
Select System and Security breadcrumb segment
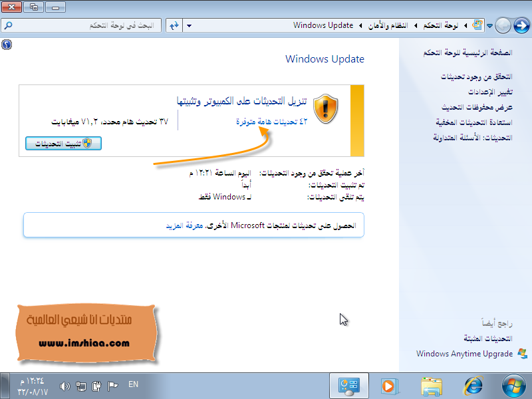pyautogui.click(x=388, y=25)
